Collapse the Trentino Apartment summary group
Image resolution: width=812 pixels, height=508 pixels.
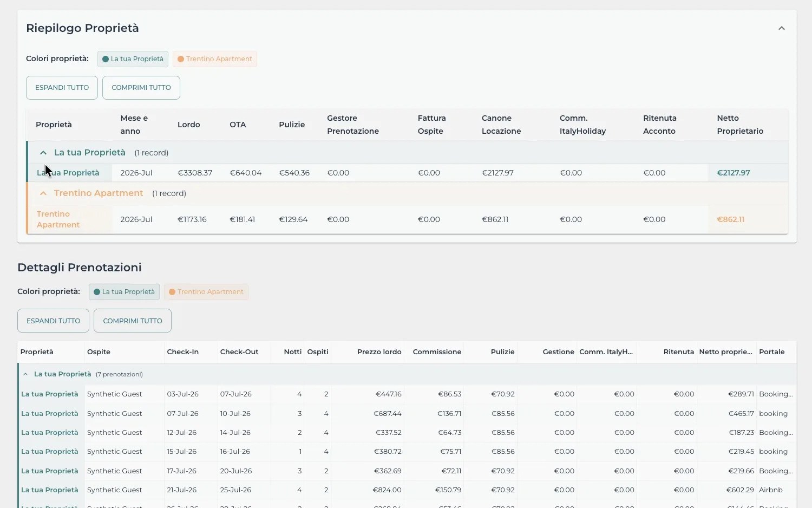click(x=43, y=193)
